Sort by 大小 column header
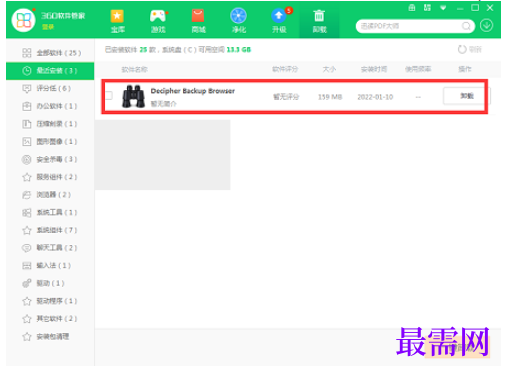 (329, 69)
